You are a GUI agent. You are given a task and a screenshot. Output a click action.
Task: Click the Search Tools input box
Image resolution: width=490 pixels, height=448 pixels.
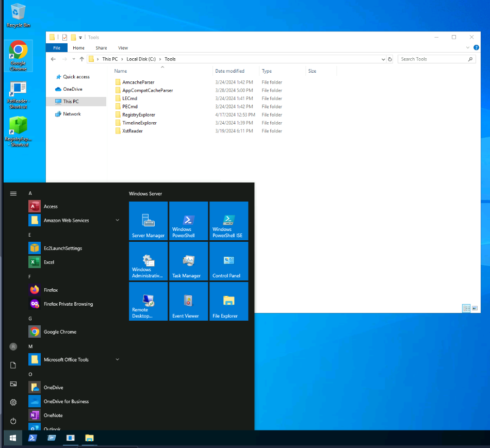432,59
